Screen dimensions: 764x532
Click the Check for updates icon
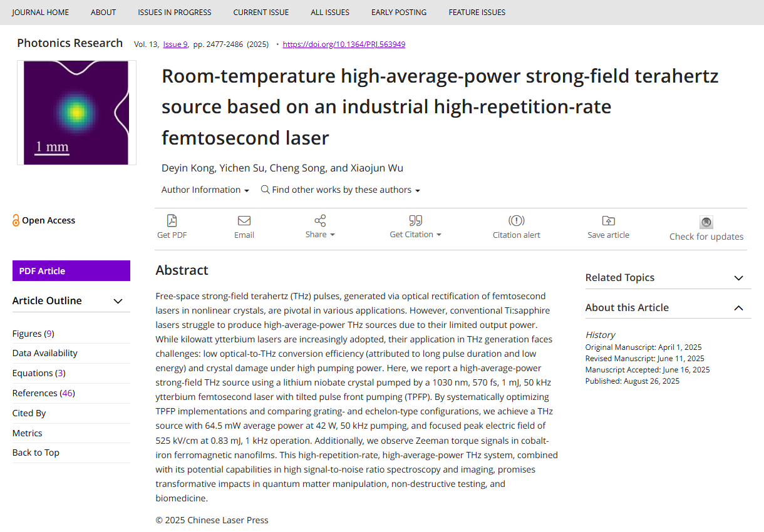point(706,222)
